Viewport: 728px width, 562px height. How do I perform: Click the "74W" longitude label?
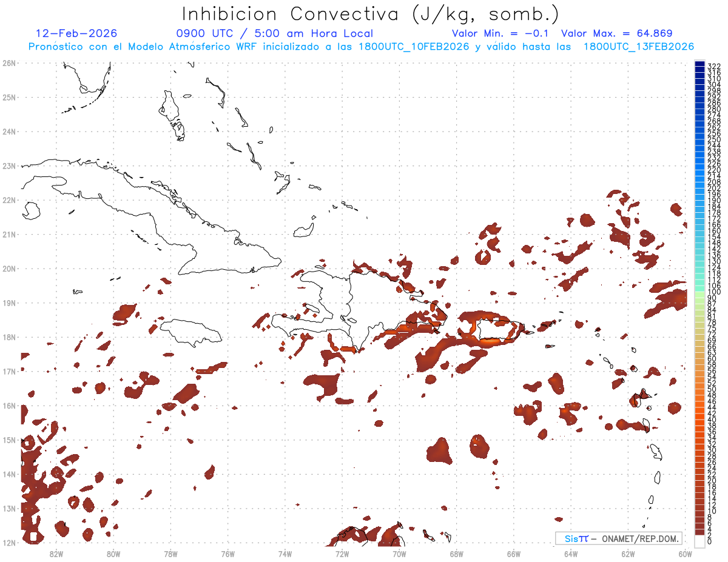pyautogui.click(x=285, y=554)
